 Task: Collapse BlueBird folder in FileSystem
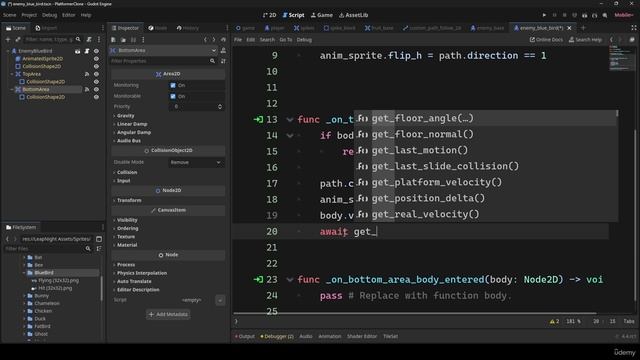[x=24, y=273]
